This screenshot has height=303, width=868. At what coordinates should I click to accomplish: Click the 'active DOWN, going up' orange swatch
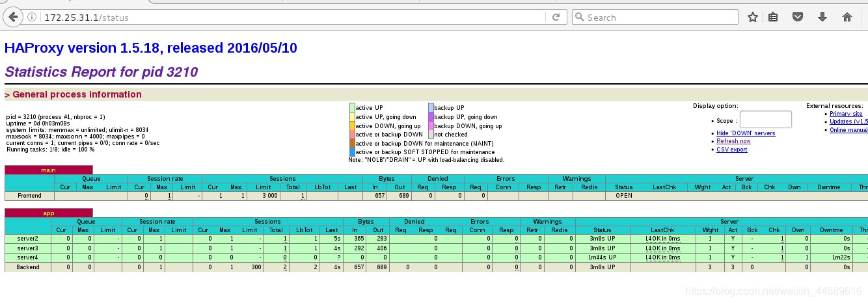(x=352, y=125)
